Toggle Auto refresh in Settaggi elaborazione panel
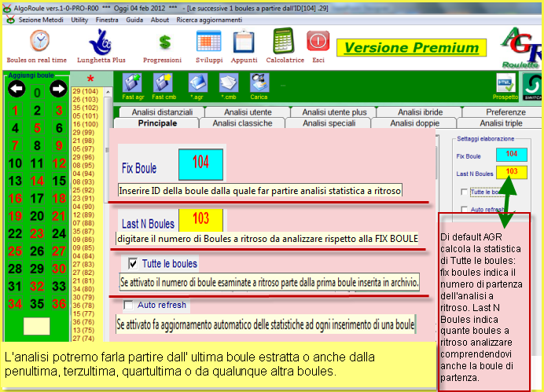 pyautogui.click(x=464, y=210)
